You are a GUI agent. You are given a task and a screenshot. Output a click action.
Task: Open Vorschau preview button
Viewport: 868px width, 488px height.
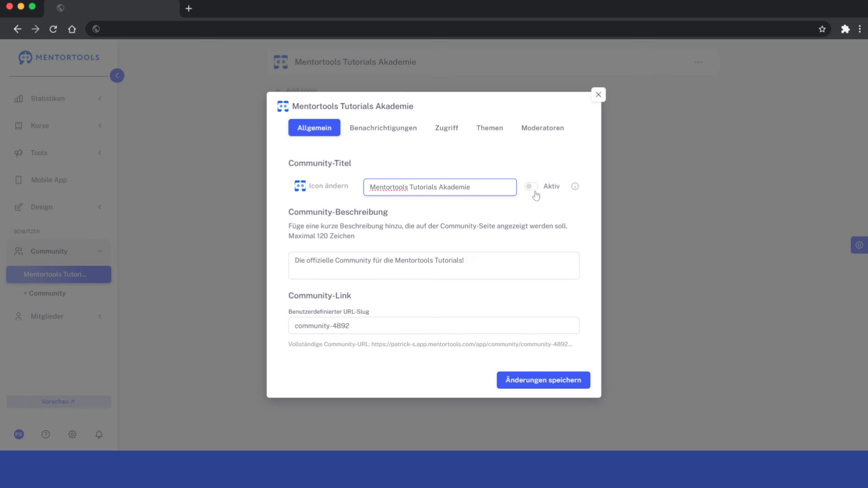pyautogui.click(x=59, y=402)
